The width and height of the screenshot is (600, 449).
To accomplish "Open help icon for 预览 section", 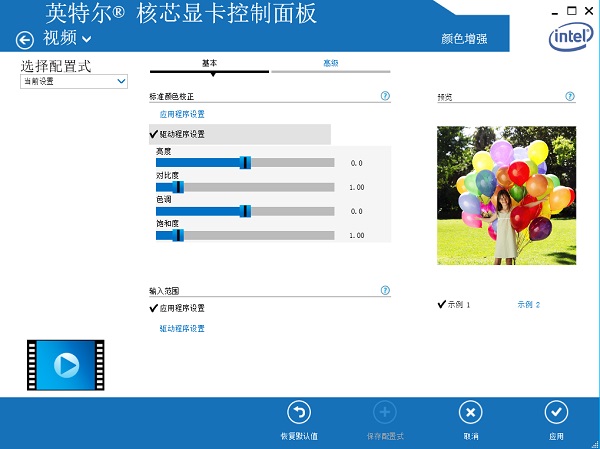I will pyautogui.click(x=570, y=96).
